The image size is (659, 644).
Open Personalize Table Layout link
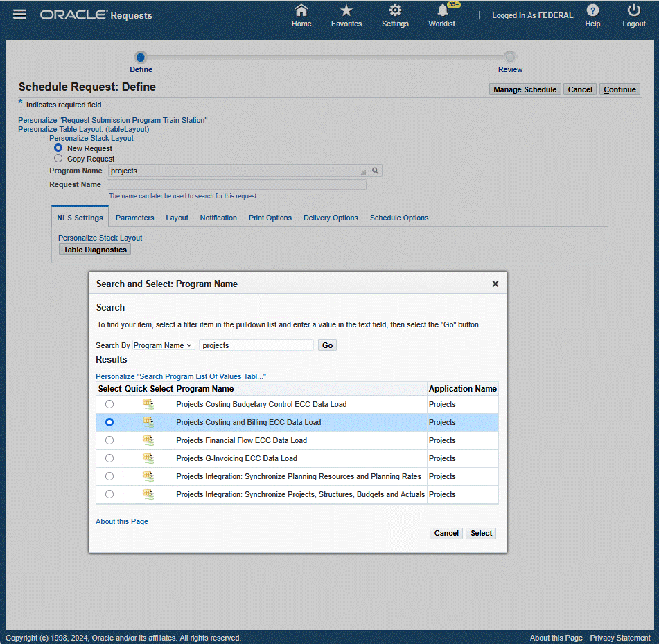tap(84, 129)
